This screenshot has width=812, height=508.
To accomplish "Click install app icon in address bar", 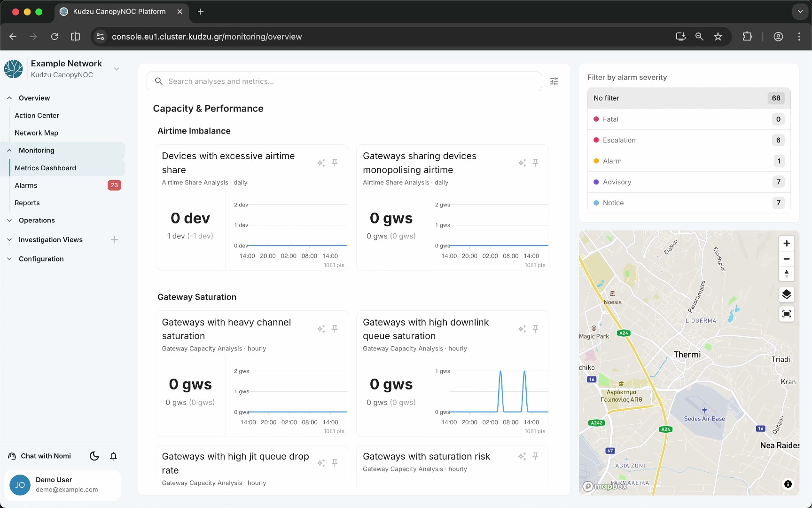I will (x=680, y=37).
